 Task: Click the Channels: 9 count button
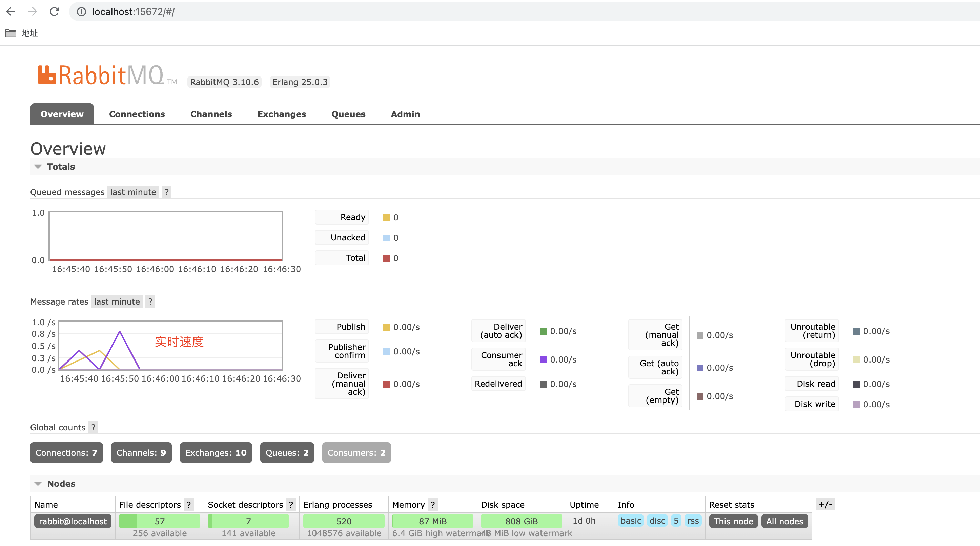tap(141, 453)
